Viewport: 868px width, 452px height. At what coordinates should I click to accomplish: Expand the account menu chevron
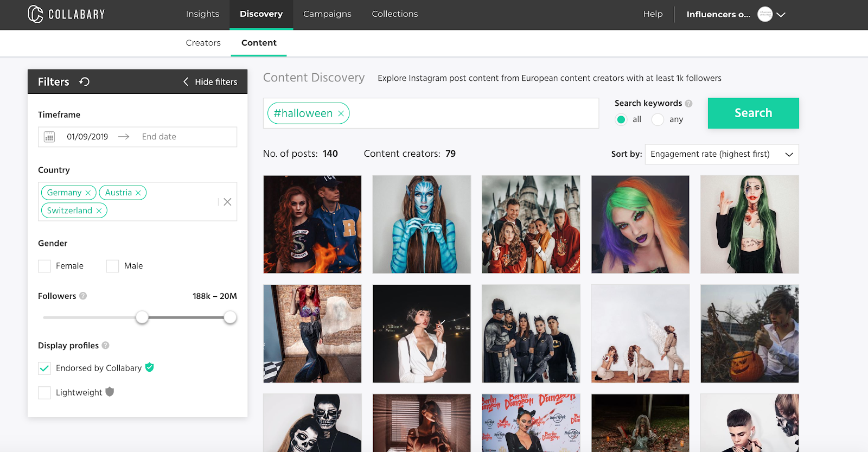(x=781, y=15)
